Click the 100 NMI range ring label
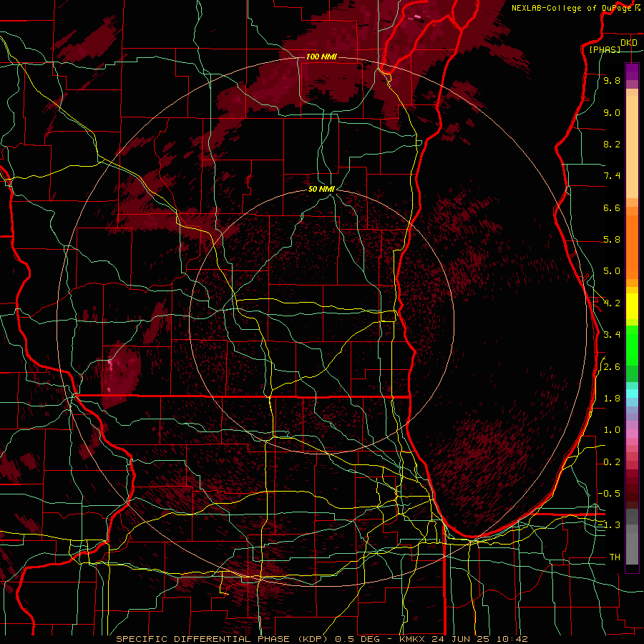Screen dimensions: 644x644 321,57
